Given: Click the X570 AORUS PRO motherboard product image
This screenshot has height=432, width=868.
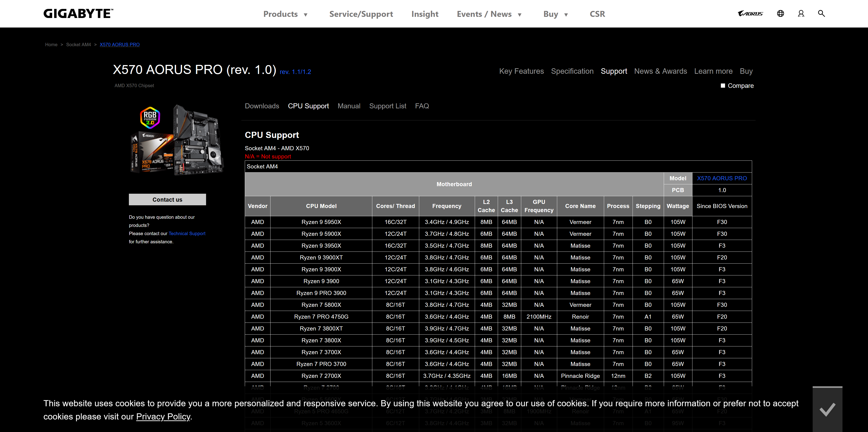Looking at the screenshot, I should point(177,139).
